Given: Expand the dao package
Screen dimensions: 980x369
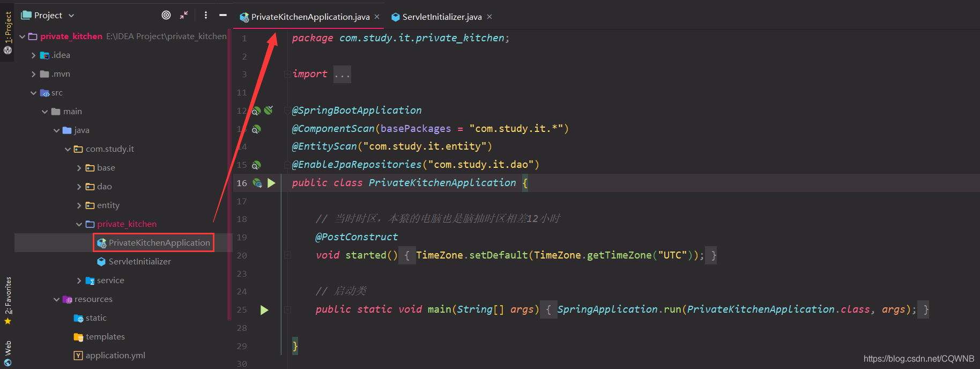Looking at the screenshot, I should [79, 187].
